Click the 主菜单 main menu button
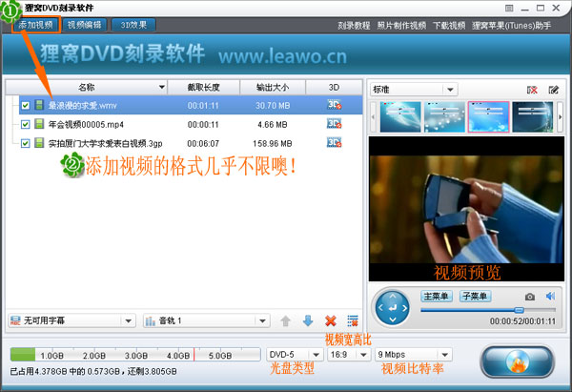 pos(437,296)
